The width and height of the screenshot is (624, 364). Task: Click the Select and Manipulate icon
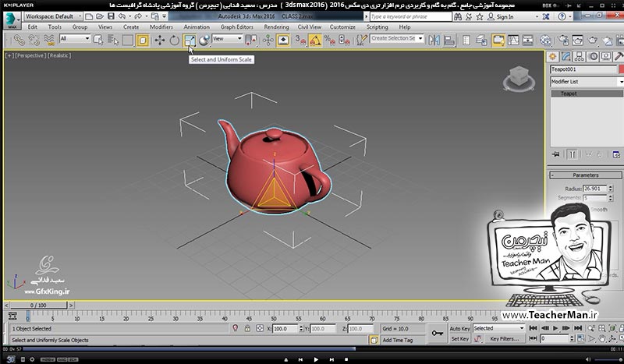(268, 40)
